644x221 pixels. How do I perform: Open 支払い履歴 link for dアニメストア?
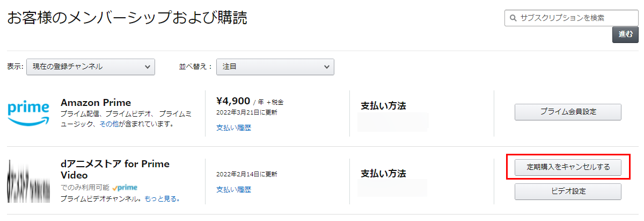[233, 190]
